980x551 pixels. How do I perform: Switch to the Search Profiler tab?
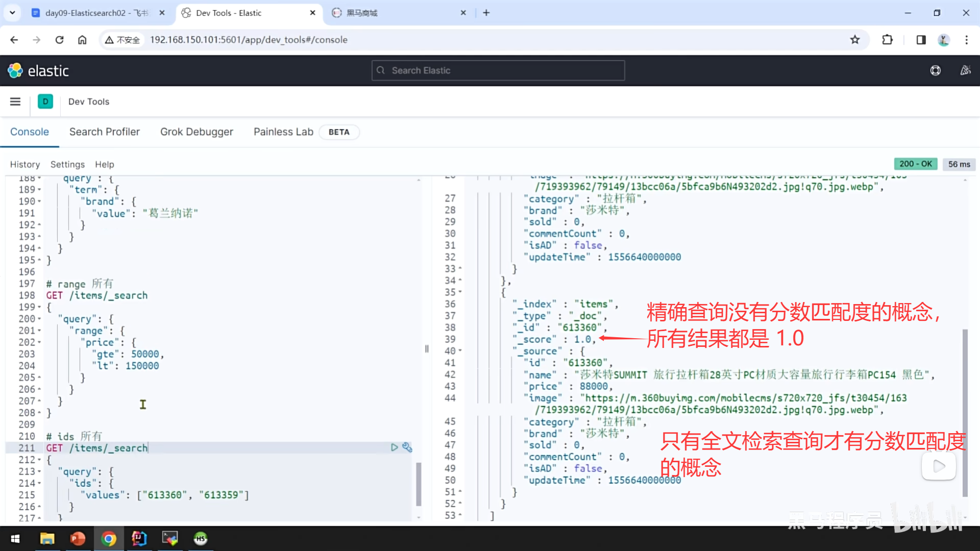pos(104,132)
